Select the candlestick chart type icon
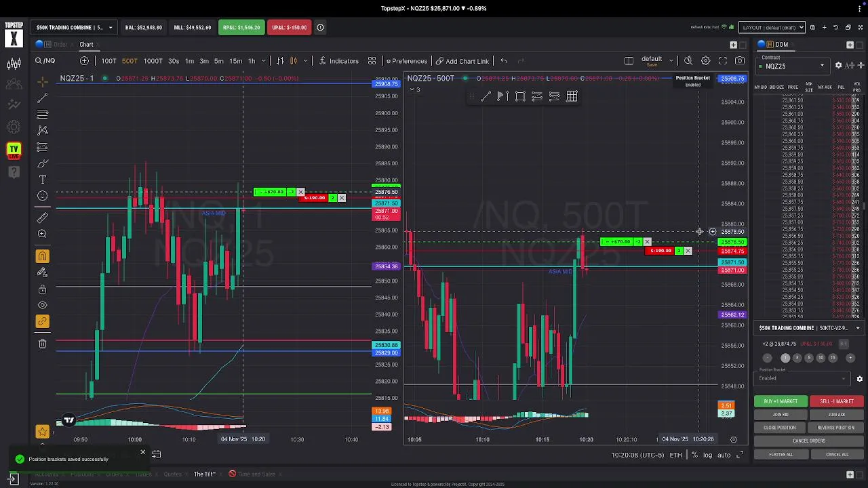This screenshot has height=488, width=868. point(294,61)
